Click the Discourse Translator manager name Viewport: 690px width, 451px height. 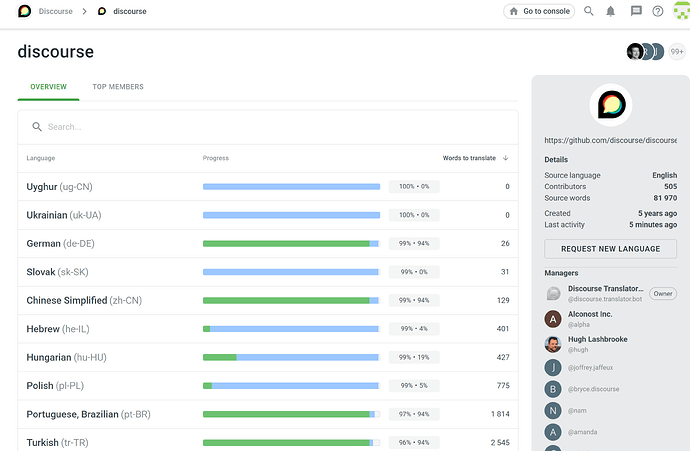pyautogui.click(x=606, y=289)
